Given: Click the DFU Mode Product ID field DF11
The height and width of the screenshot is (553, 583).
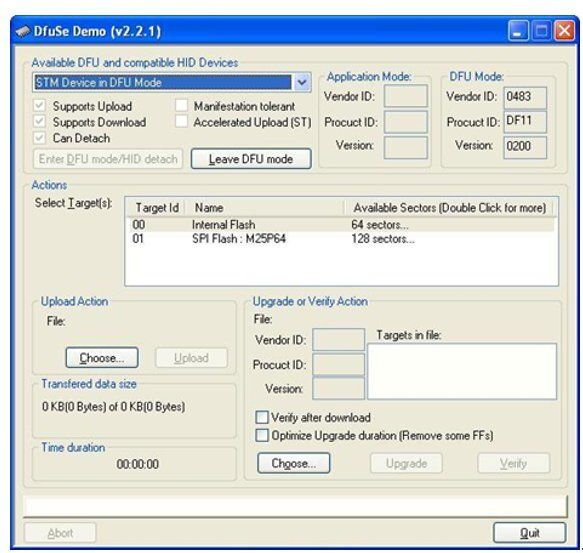Looking at the screenshot, I should 525,121.
